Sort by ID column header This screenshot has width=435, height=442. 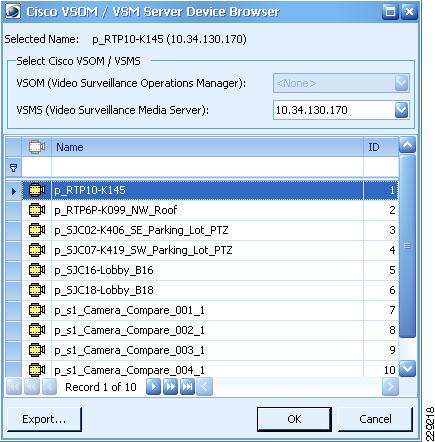coord(381,147)
